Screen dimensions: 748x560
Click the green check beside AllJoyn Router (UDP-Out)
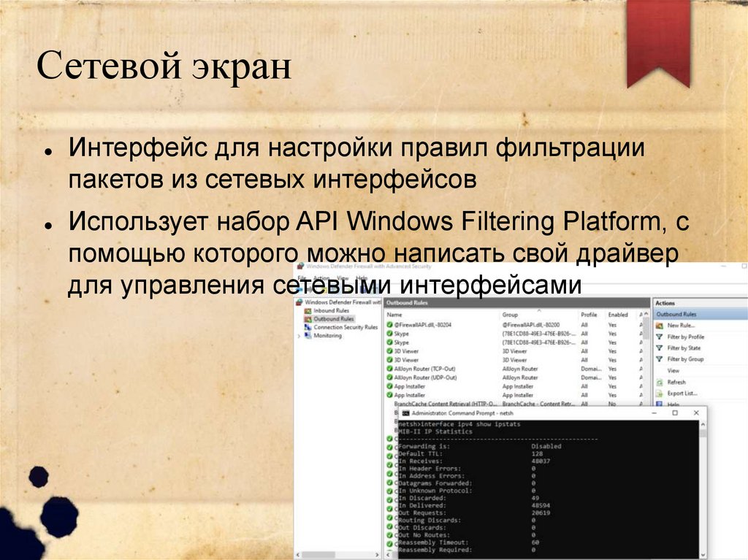click(x=390, y=377)
